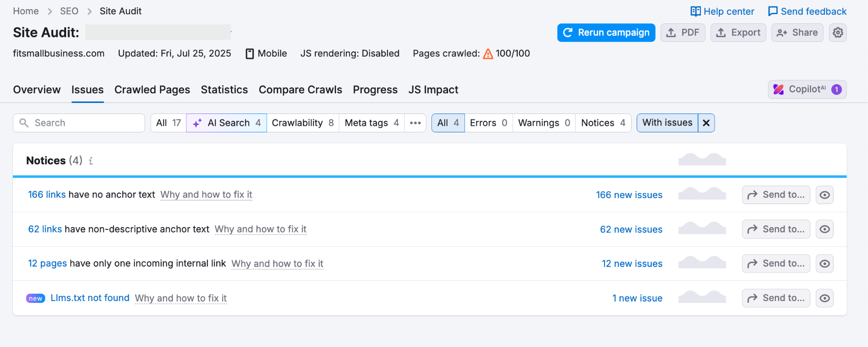Click trend graph for 166 links row
868x347 pixels.
(702, 193)
